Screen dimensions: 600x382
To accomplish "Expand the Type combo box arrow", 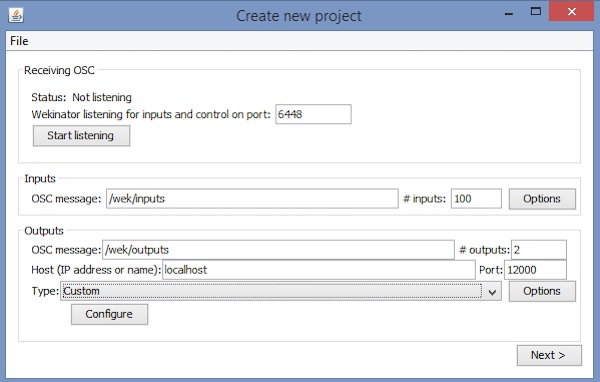I will tap(492, 292).
